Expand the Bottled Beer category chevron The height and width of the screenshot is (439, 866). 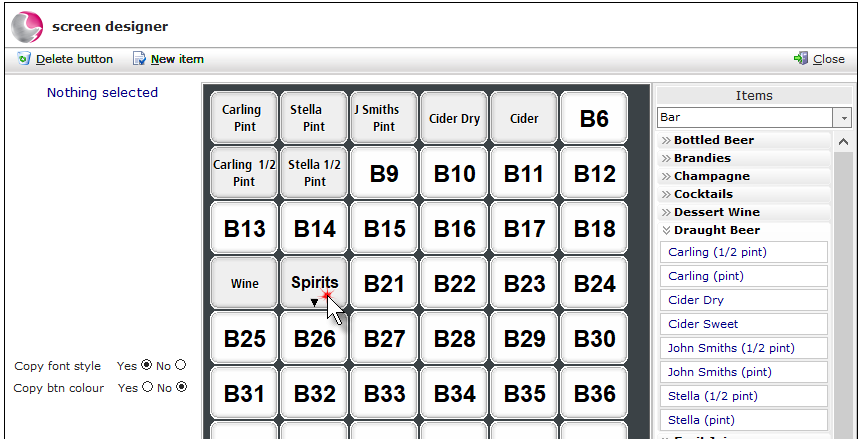666,140
